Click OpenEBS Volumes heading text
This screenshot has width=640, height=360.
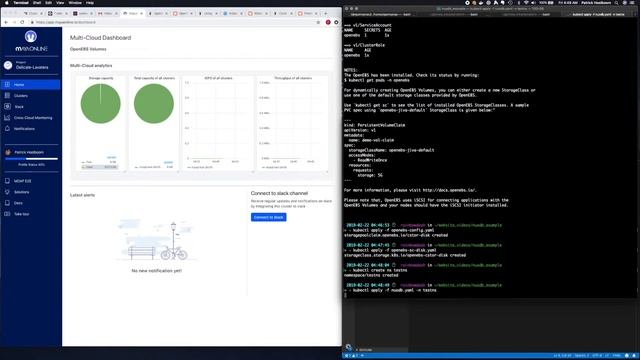point(88,49)
